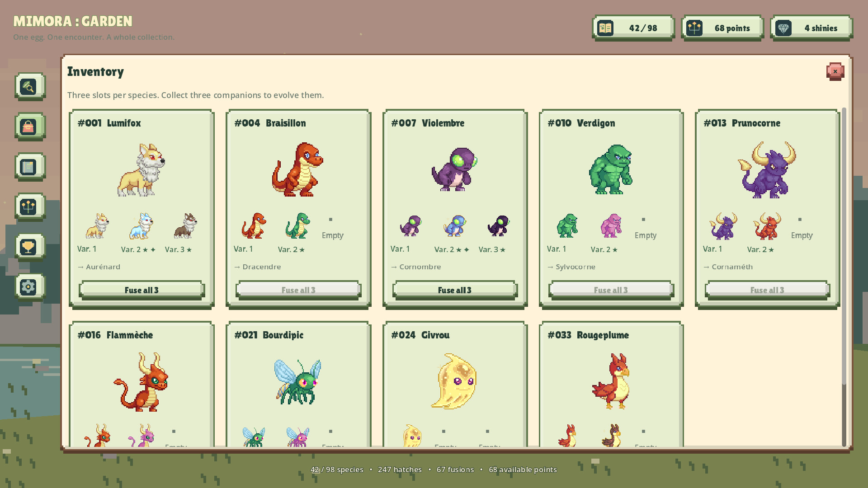Click Braisillon's Fuse all 3 button

tap(298, 290)
